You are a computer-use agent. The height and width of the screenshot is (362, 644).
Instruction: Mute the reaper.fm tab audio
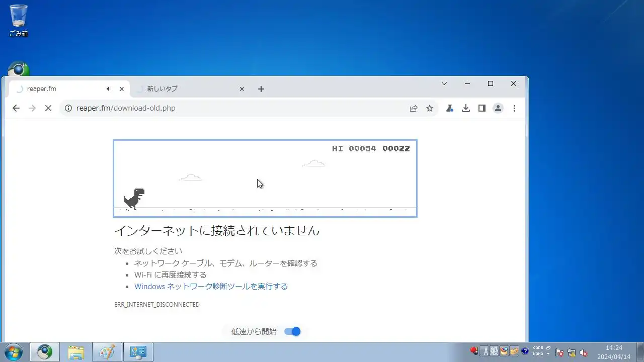pyautogui.click(x=109, y=89)
